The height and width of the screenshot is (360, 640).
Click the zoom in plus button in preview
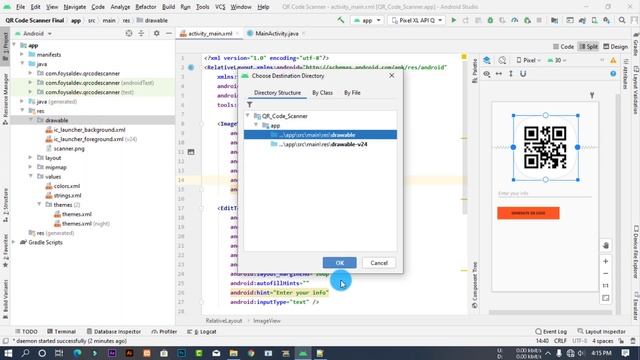tap(606, 261)
